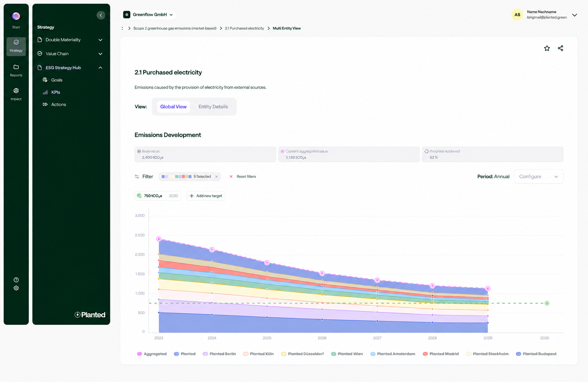Click Add new target button
588x382 pixels.
click(206, 196)
